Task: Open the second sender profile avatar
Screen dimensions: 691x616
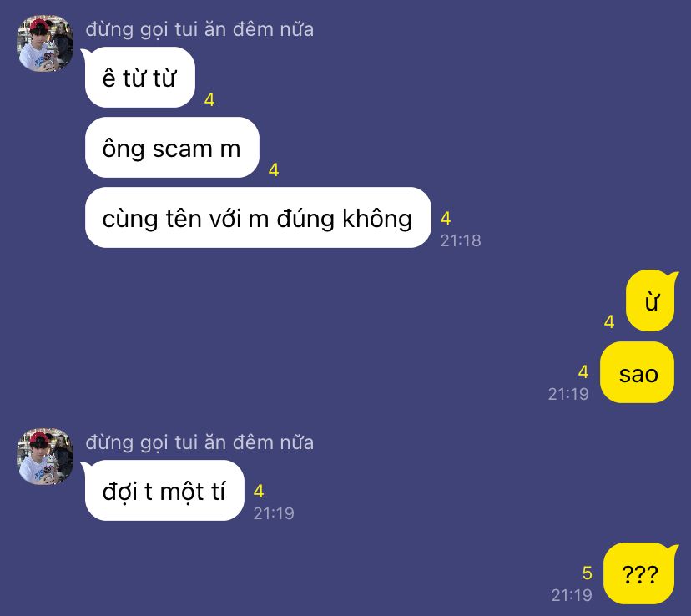Action: pos(45,457)
